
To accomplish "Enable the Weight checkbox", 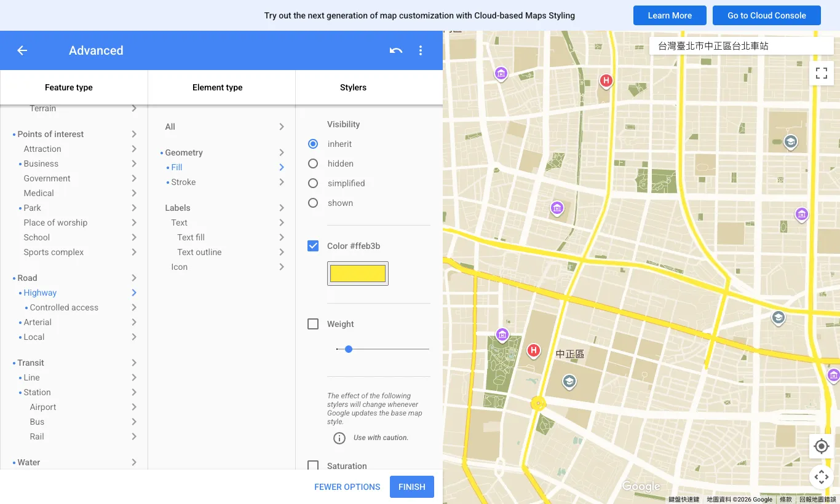I will pos(313,324).
